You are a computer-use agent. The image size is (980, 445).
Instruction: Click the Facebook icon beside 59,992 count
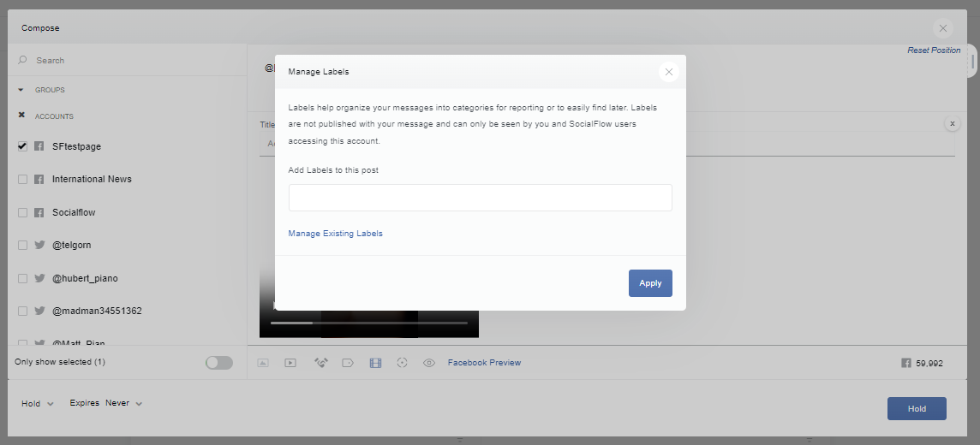pos(905,363)
